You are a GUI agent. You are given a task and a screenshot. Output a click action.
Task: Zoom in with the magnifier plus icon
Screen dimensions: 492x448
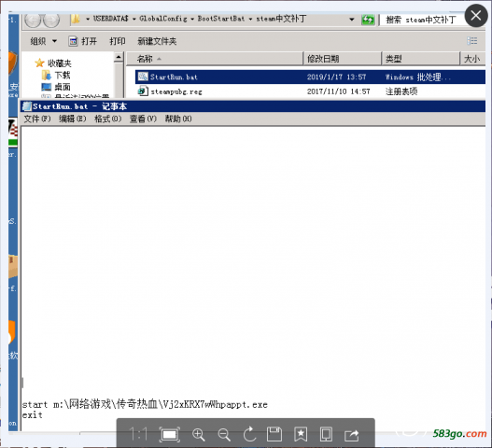pyautogui.click(x=198, y=435)
